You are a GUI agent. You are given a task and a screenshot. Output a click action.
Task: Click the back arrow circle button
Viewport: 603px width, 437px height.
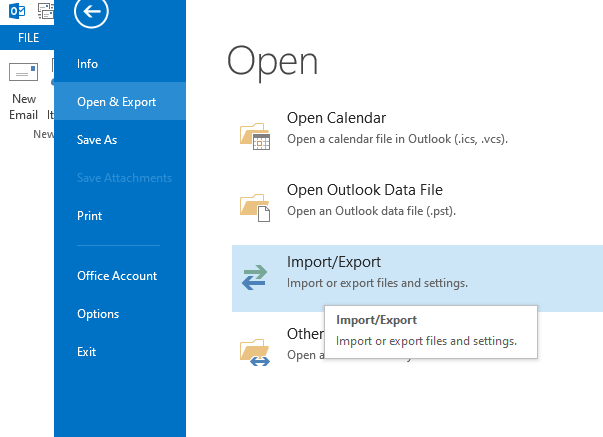[x=91, y=11]
